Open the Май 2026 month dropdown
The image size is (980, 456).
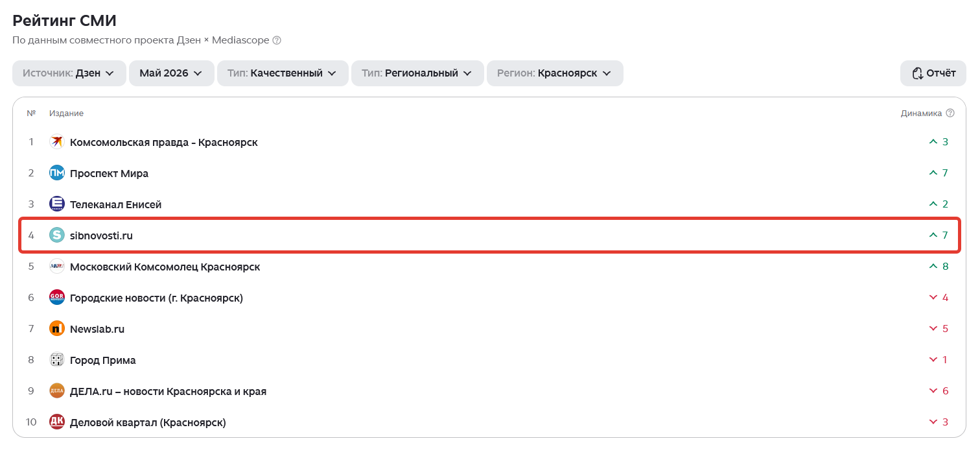(171, 73)
